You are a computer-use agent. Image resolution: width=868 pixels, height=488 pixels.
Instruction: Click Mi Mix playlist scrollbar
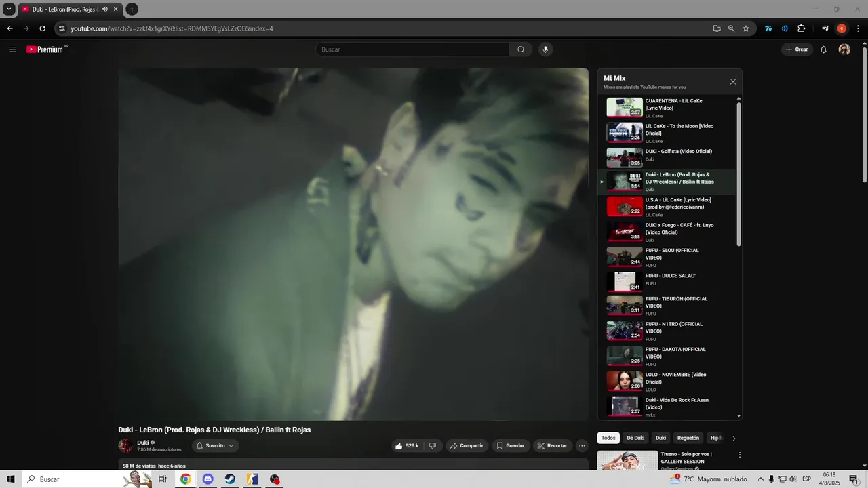pos(738,174)
